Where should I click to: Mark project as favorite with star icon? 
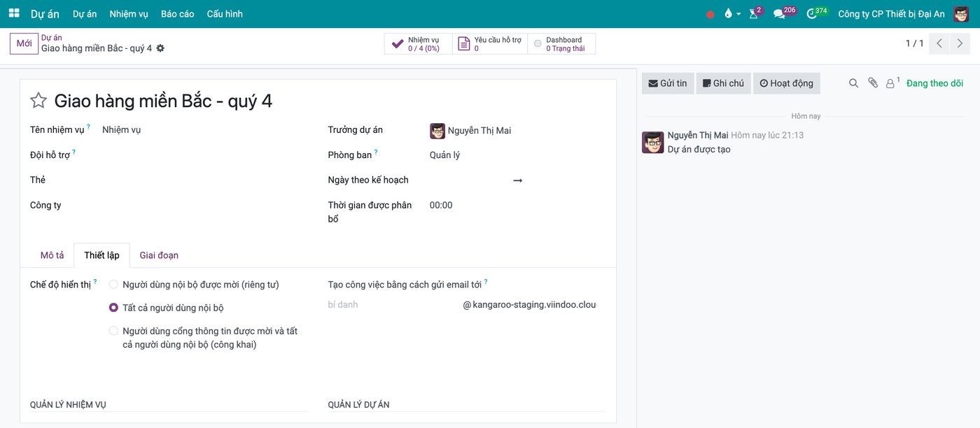[38, 101]
